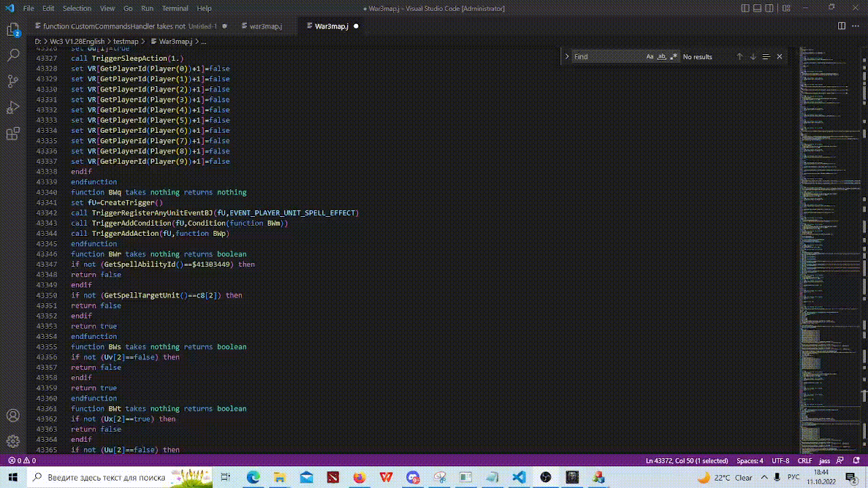Open the Terminal menu

(175, 8)
